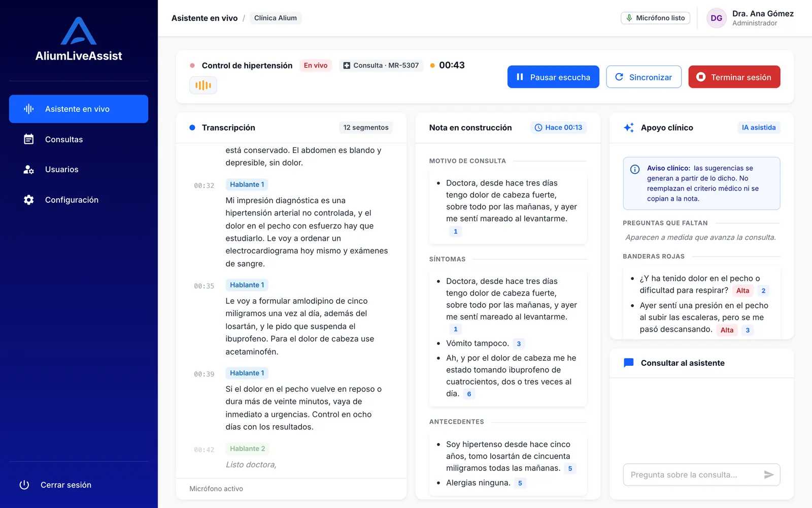Viewport: 812px width, 508px height.
Task: Click the En vivo status badge
Action: [x=316, y=65]
